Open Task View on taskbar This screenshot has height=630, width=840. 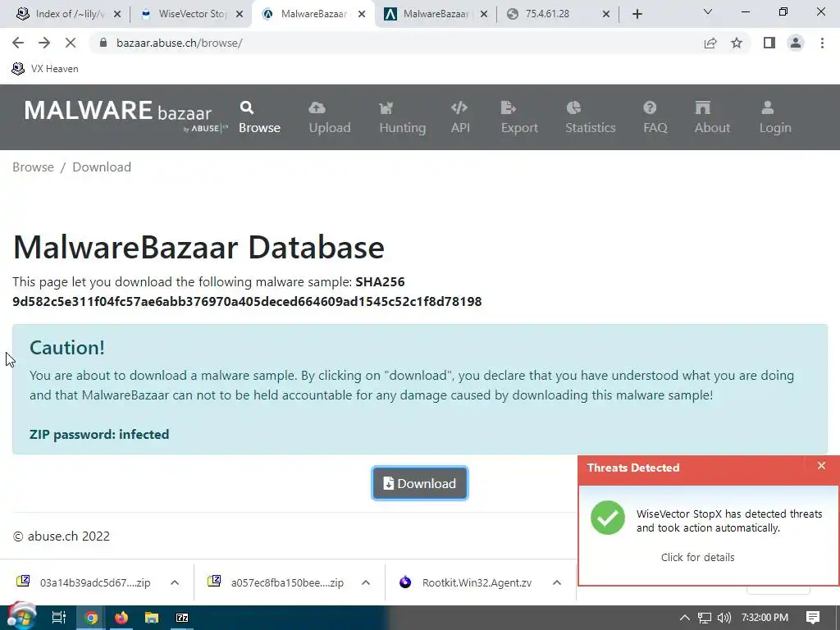click(59, 618)
